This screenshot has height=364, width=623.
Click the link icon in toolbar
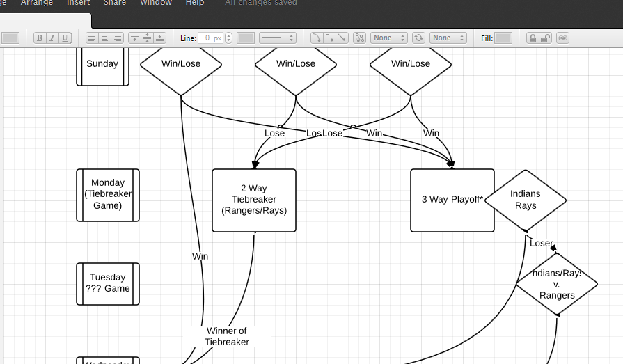[x=562, y=38]
